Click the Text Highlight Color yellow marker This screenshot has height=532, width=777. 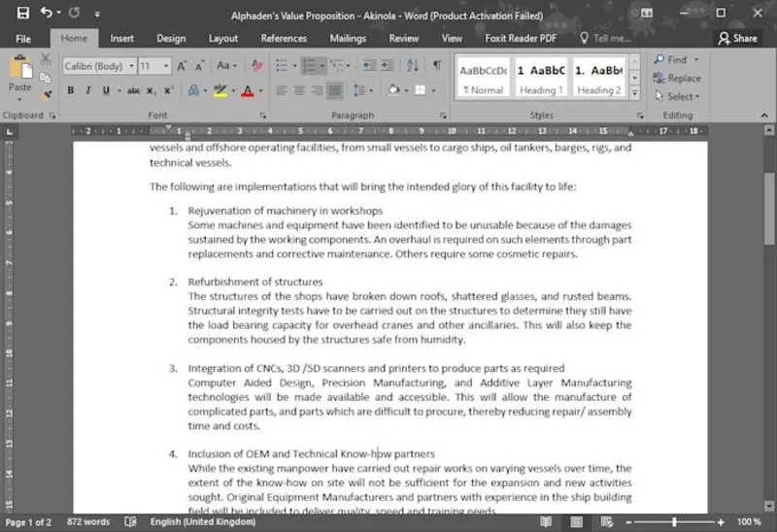click(220, 90)
